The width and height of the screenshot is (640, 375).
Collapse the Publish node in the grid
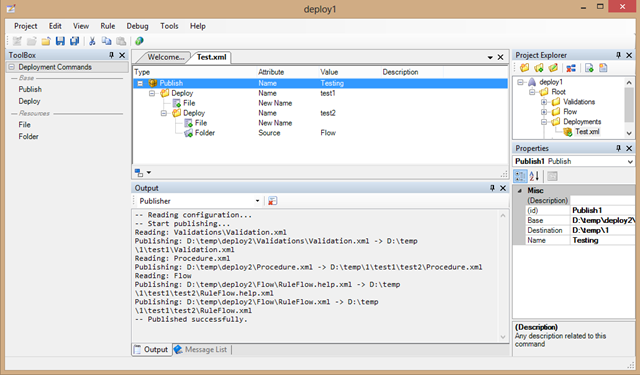pos(140,83)
